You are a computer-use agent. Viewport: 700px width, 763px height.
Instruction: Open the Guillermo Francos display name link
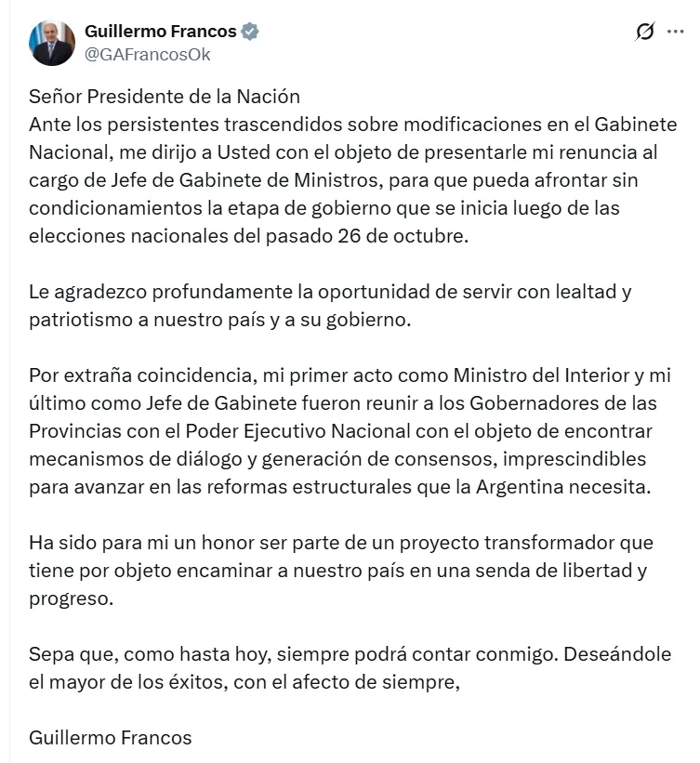coord(160,32)
